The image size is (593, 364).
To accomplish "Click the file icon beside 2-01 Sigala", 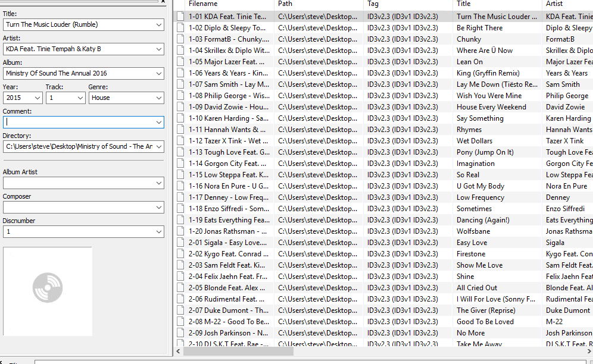I will pos(181,242).
